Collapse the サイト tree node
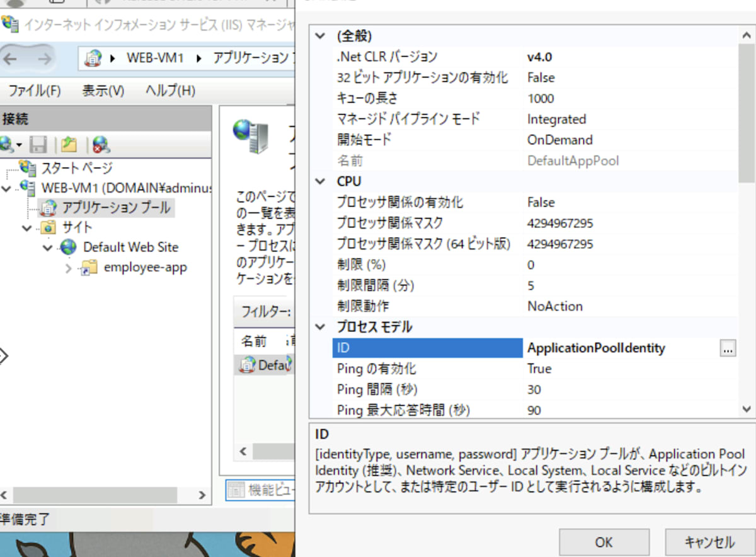 27,227
